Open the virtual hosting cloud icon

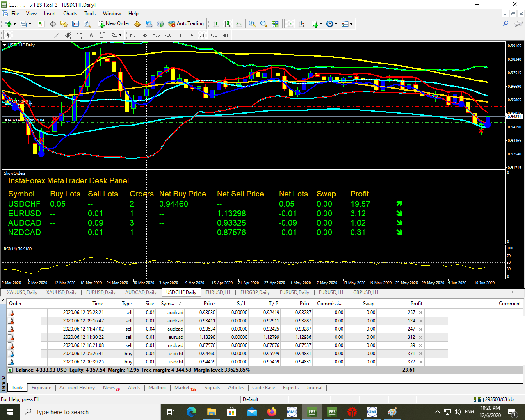[x=149, y=24]
